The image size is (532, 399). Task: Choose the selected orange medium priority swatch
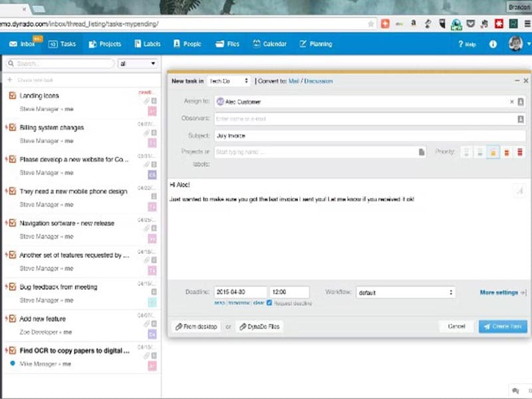click(493, 152)
